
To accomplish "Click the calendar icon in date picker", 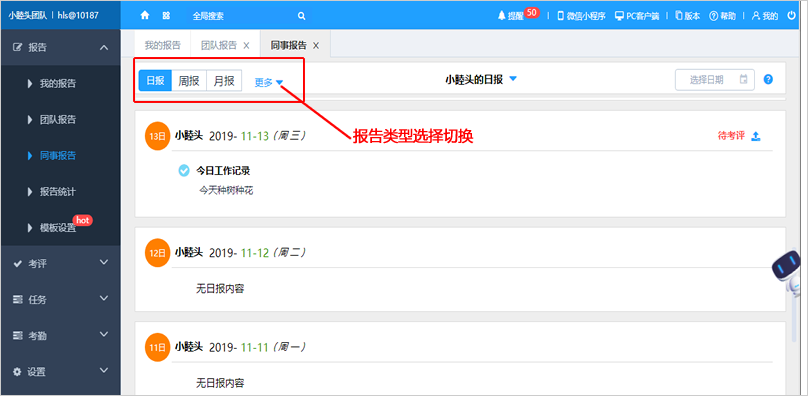I will (744, 79).
